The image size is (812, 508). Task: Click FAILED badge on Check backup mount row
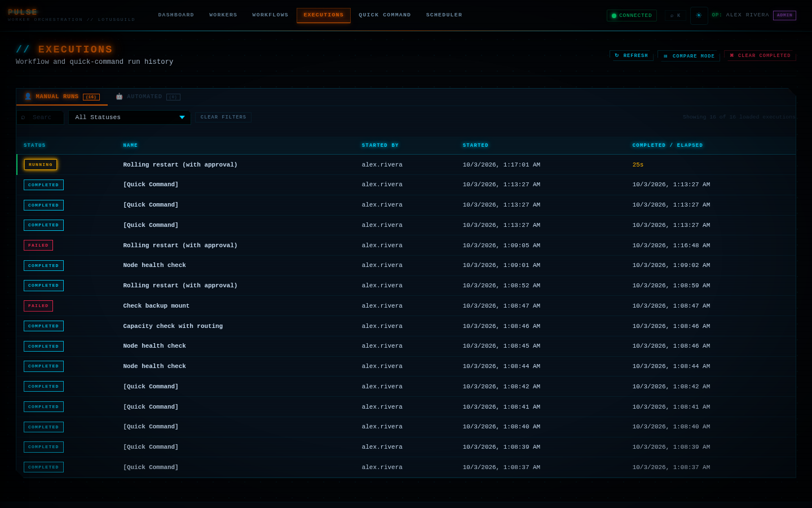[38, 306]
